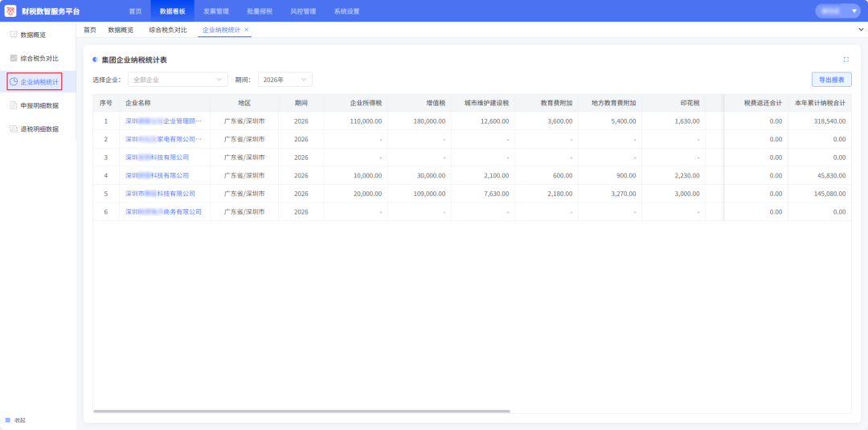Screen dimensions: 868x430
Task: Open the 商务有限公司 link in row 6
Action: tap(164, 211)
